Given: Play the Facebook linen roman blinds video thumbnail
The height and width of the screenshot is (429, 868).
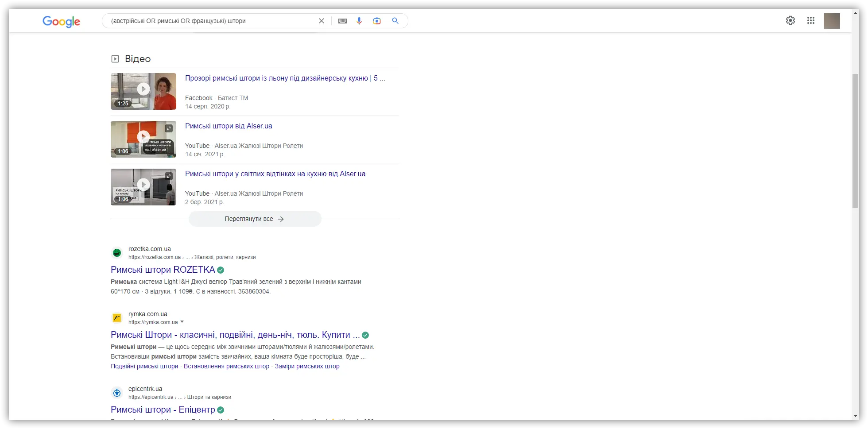Looking at the screenshot, I should click(143, 91).
